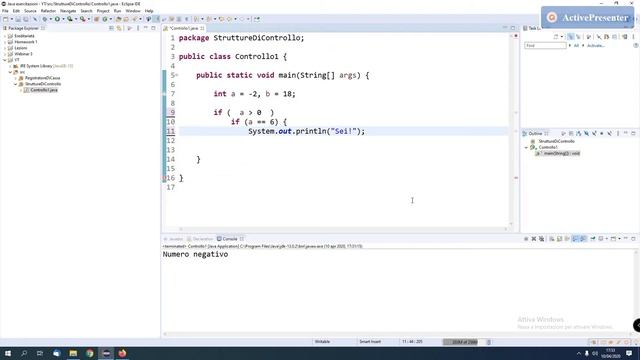The width and height of the screenshot is (640, 360).
Task: Collapse All in Package Explorer
Action: point(111,28)
